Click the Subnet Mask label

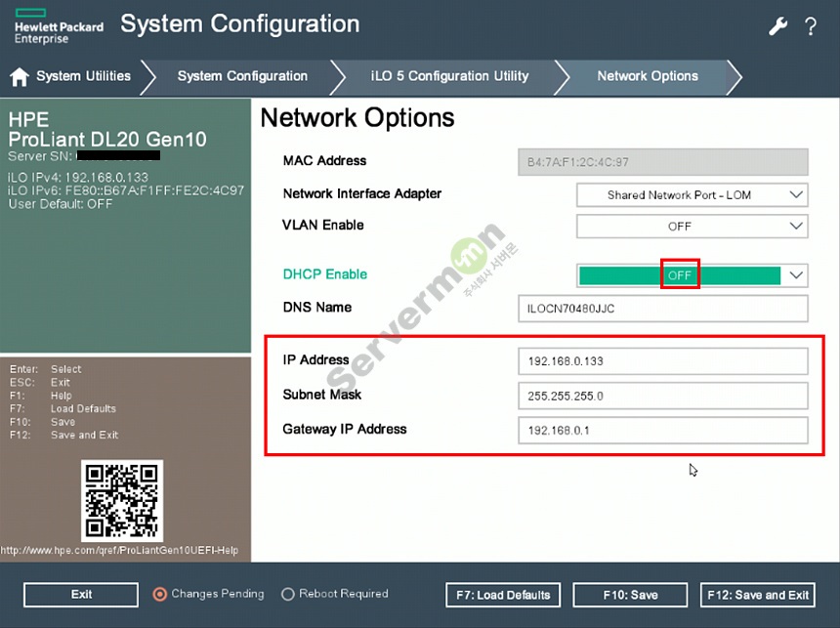322,395
